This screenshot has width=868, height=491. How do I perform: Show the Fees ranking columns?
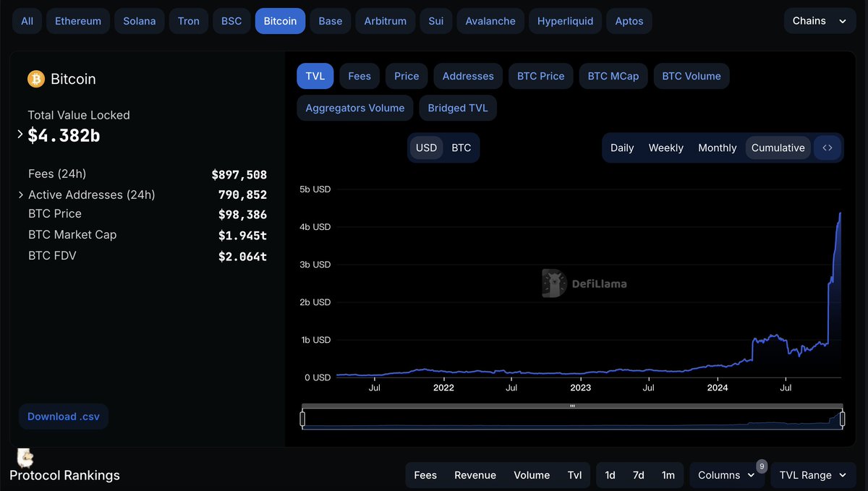(x=425, y=475)
